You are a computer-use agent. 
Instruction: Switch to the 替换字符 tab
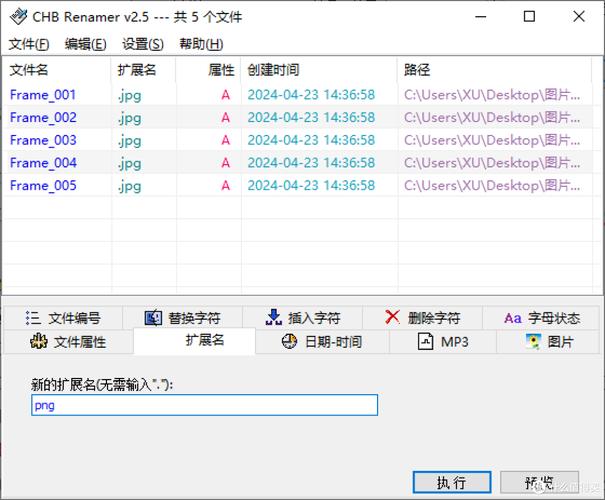(183, 318)
